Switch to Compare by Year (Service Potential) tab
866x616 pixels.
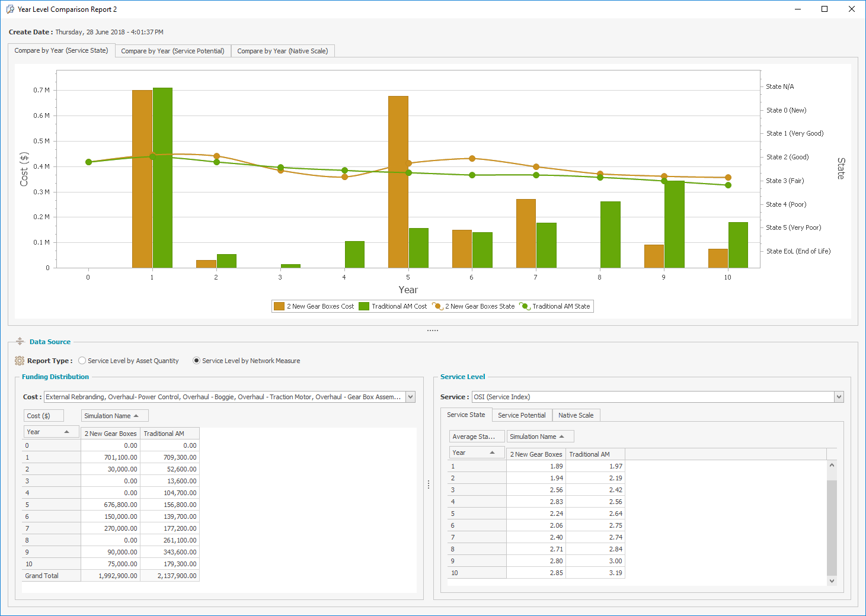point(172,51)
